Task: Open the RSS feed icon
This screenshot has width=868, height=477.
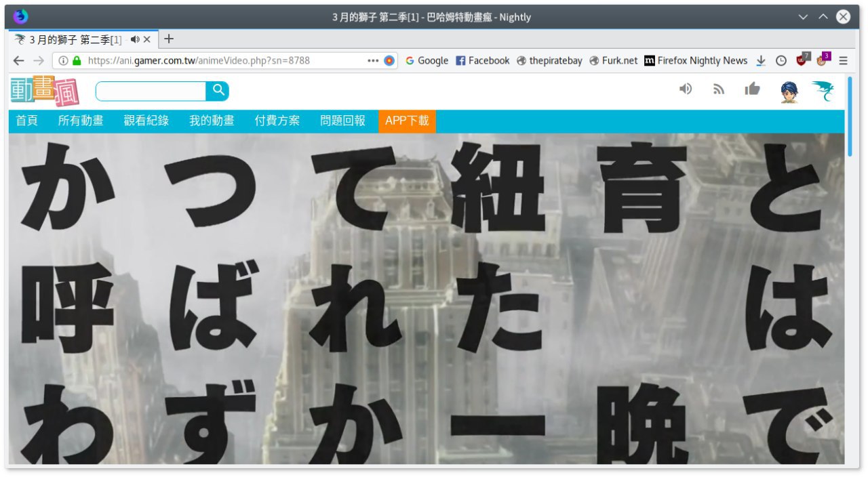Action: click(719, 89)
